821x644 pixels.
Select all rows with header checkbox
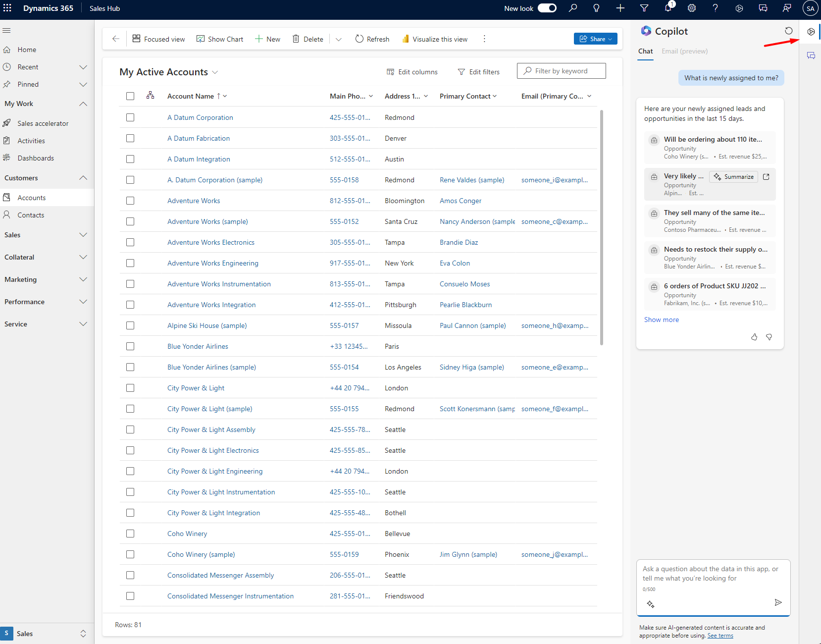pyautogui.click(x=130, y=96)
